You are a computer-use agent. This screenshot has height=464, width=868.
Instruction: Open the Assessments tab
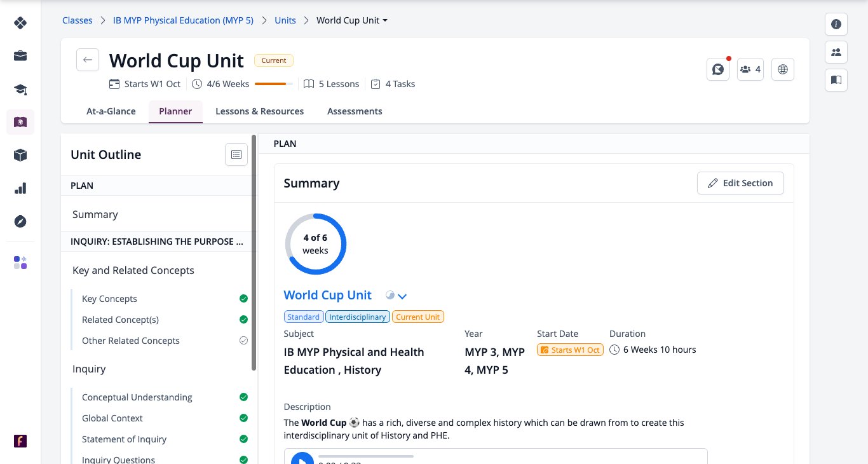point(355,111)
